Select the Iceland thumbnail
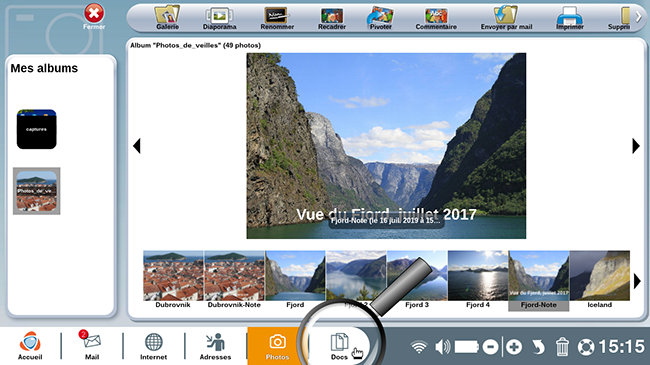The width and height of the screenshot is (650, 365). pyautogui.click(x=600, y=280)
